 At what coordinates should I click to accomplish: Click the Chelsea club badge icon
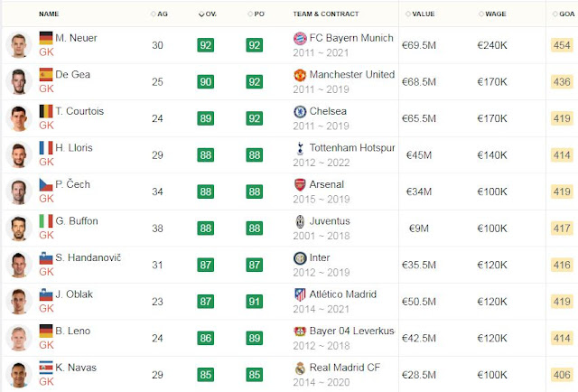tap(300, 111)
